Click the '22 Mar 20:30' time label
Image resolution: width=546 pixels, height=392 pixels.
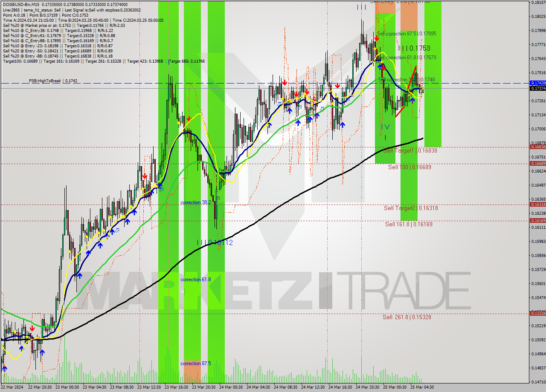[41, 387]
